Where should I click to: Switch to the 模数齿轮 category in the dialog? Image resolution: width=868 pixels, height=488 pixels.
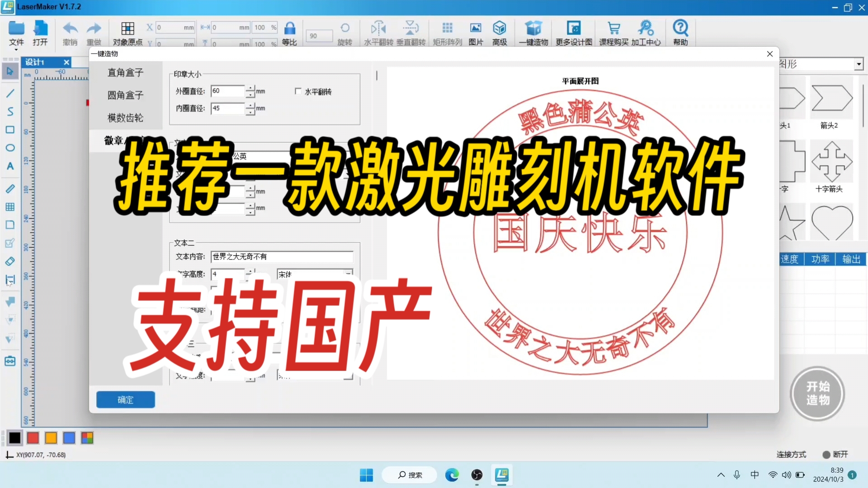tap(125, 117)
